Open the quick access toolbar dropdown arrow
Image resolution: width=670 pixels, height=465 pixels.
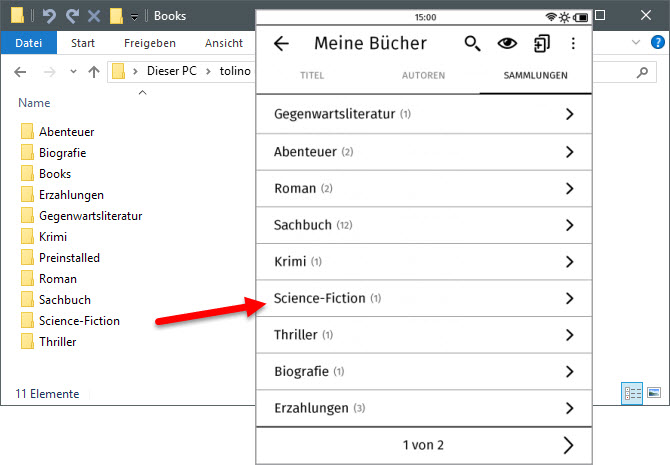click(134, 17)
